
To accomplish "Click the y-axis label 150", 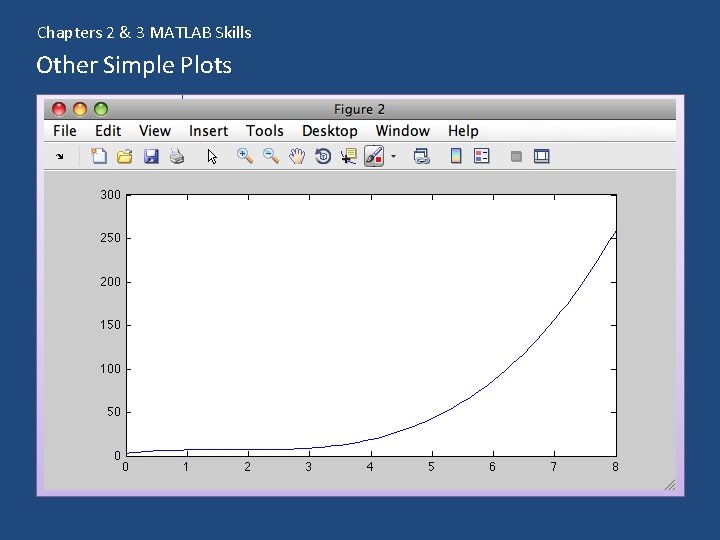I will click(x=110, y=325).
